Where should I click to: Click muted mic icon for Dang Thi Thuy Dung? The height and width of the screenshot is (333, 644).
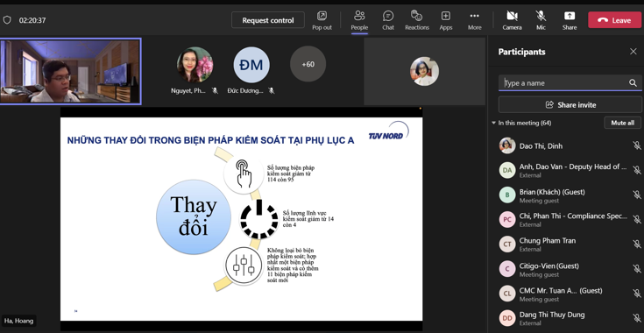(637, 318)
